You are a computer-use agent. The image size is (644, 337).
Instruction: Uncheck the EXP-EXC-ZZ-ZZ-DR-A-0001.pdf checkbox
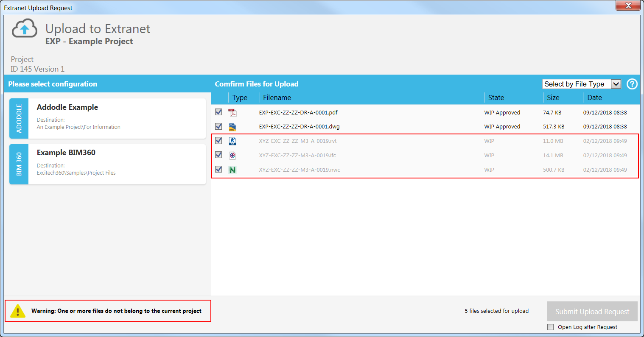pyautogui.click(x=218, y=112)
